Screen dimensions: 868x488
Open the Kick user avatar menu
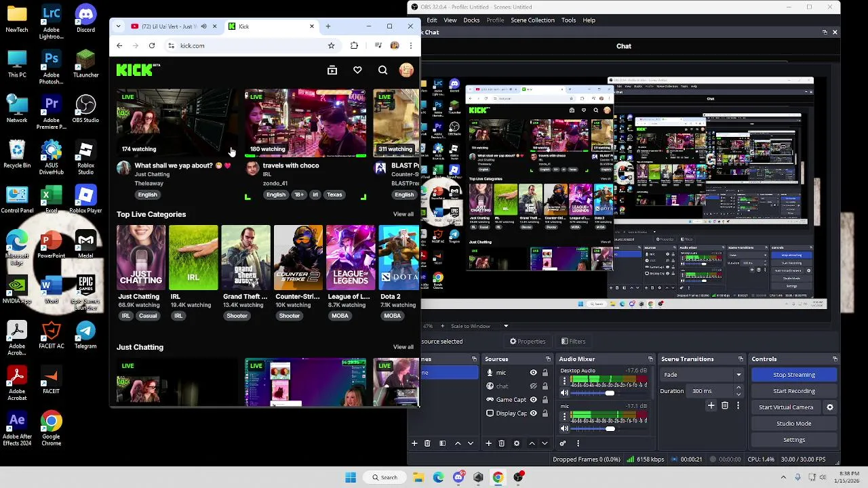click(x=406, y=70)
